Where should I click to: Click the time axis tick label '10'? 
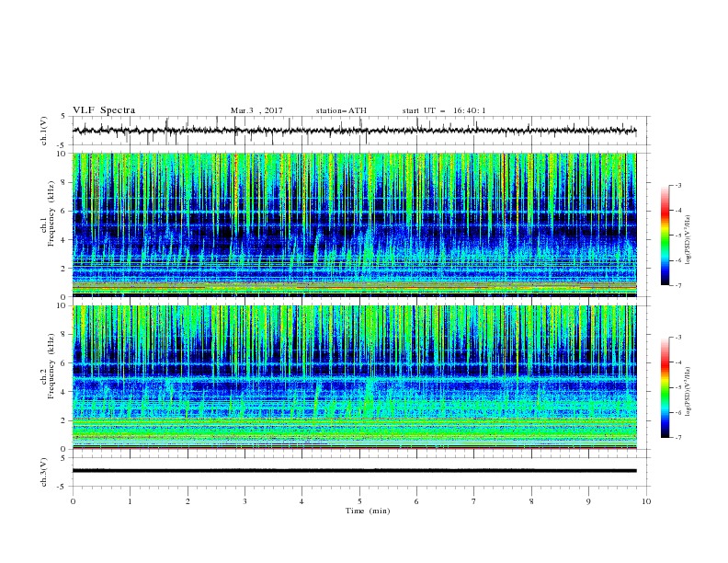pos(646,501)
